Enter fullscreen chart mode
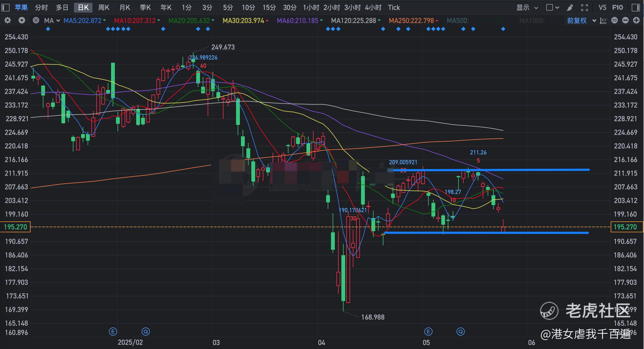The image size is (644, 349). click(x=585, y=8)
